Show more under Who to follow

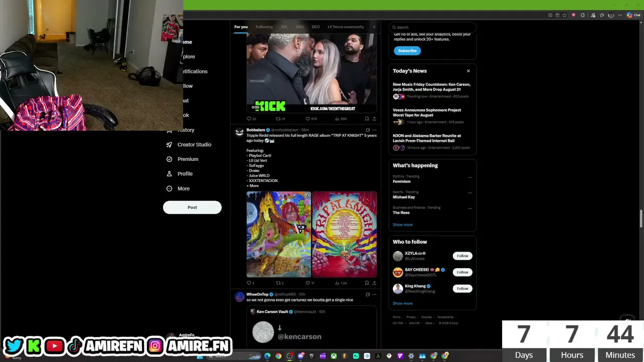403,303
